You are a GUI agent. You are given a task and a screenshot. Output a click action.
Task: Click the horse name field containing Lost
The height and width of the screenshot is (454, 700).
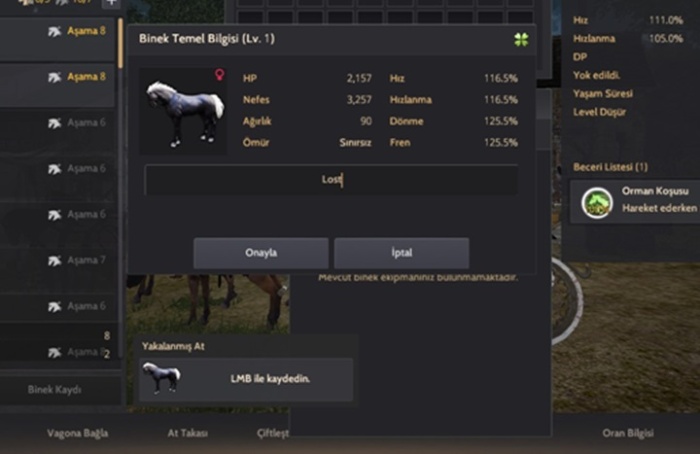[331, 179]
